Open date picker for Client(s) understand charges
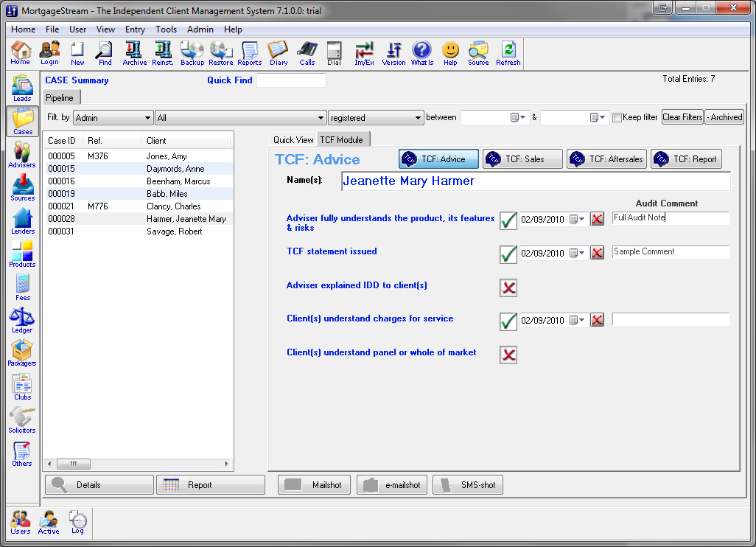Image resolution: width=756 pixels, height=547 pixels. pos(577,320)
